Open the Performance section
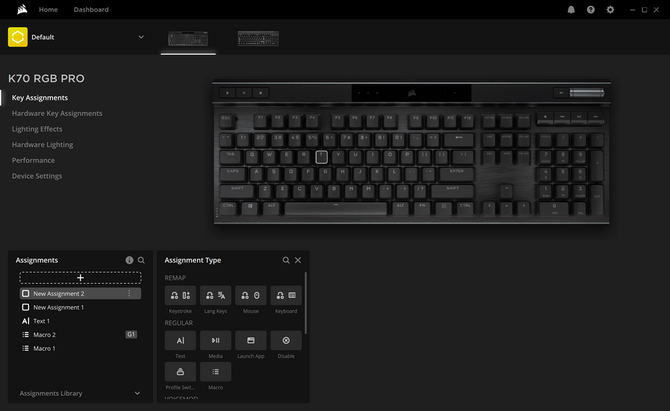670x411 pixels. [33, 160]
